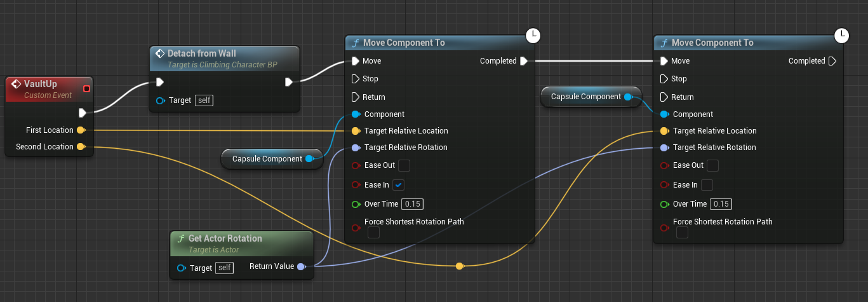Select the Capsule Component node beside the right node
Screen dimensions: 868x302
point(585,97)
